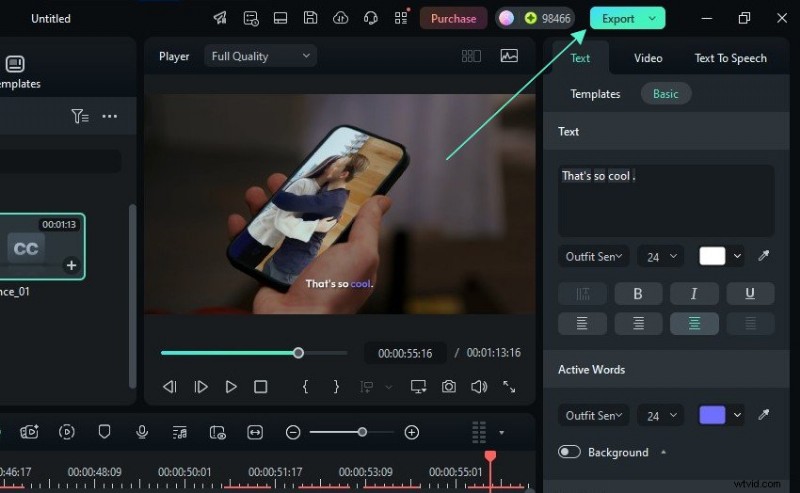This screenshot has width=800, height=493.
Task: Switch to the Text To Speech tab
Action: coord(730,58)
